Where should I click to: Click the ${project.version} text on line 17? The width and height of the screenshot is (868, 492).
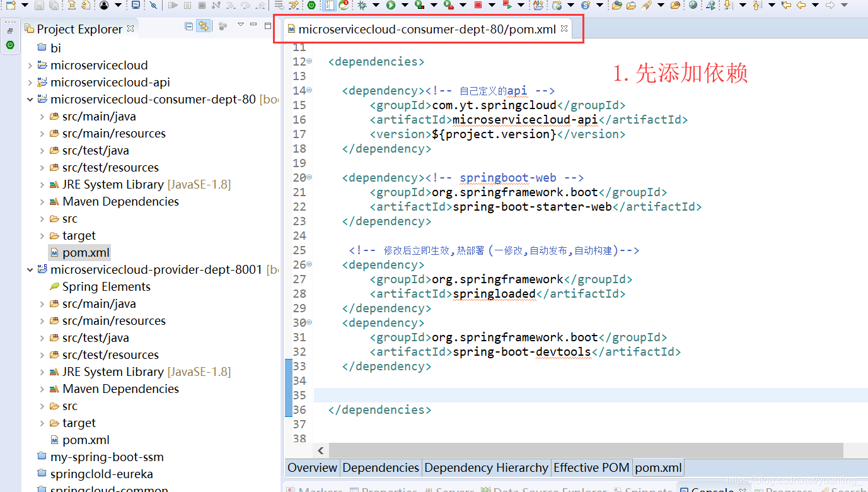[494, 134]
